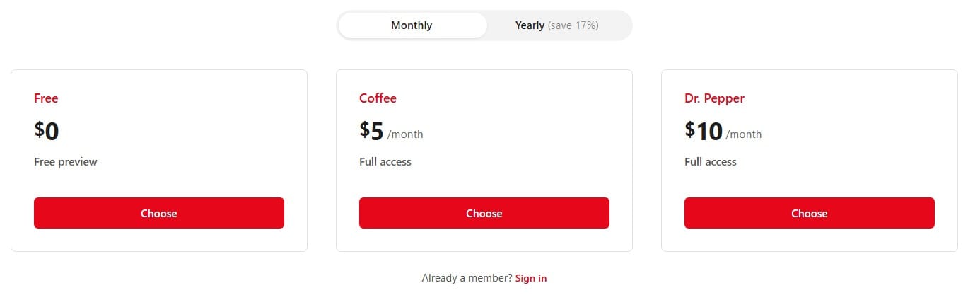The width and height of the screenshot is (980, 300).
Task: Choose the Coffee plan
Action: coord(484,213)
